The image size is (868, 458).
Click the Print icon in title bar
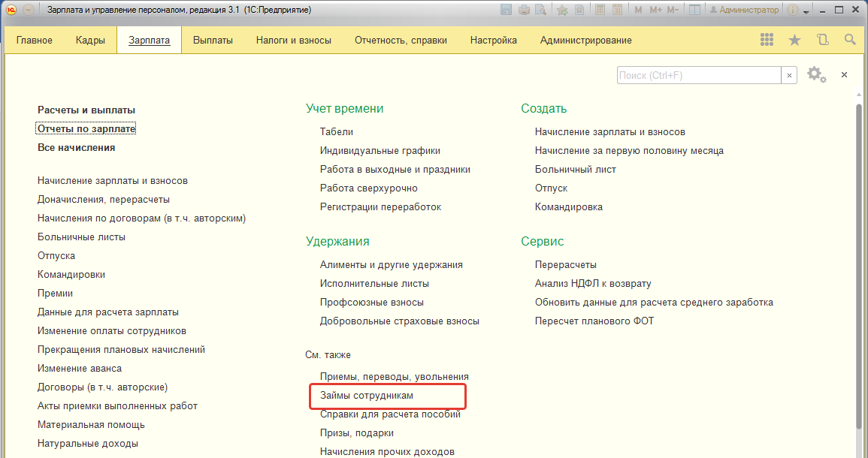click(524, 10)
